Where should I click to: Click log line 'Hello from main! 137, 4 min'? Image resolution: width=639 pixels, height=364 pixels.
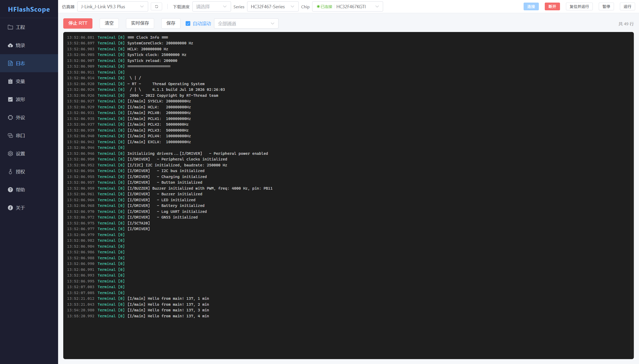click(x=178, y=316)
